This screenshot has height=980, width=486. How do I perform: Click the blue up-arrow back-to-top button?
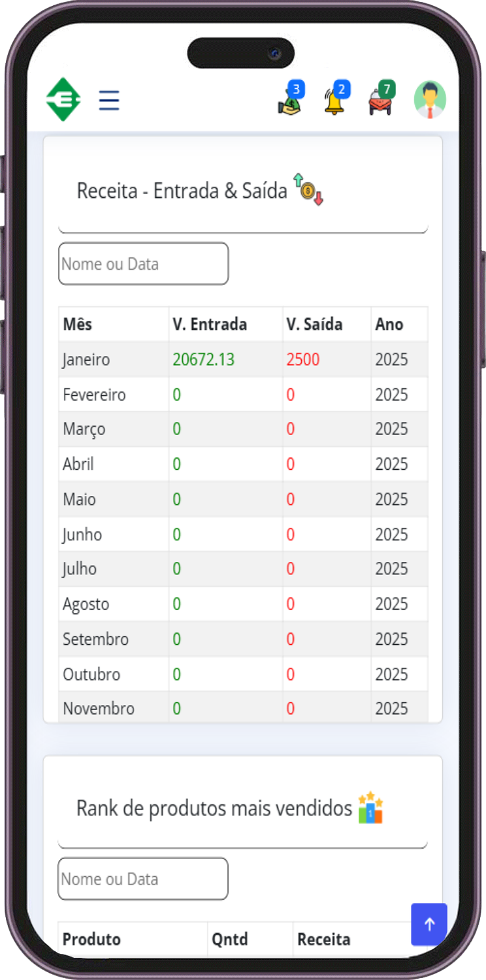pos(429,924)
